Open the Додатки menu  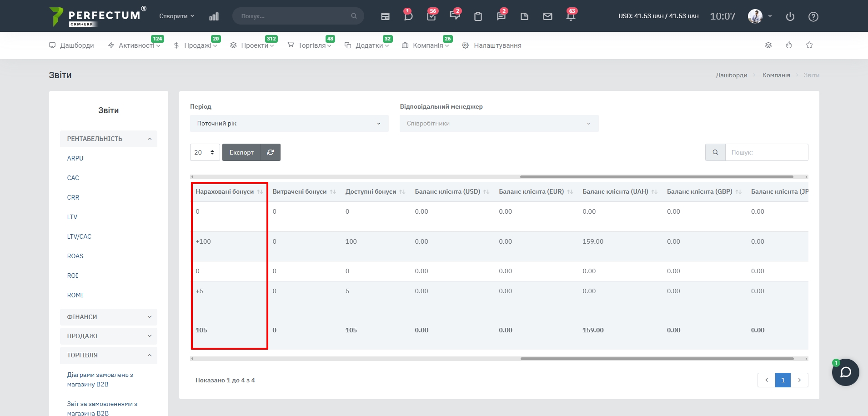366,45
